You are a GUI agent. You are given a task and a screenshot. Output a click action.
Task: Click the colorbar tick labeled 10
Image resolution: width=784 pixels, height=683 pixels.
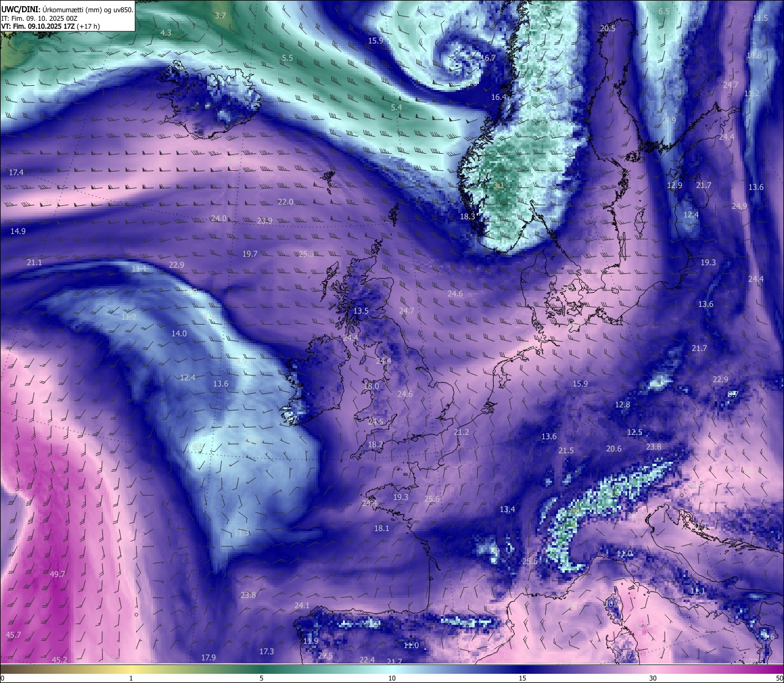pos(392,678)
